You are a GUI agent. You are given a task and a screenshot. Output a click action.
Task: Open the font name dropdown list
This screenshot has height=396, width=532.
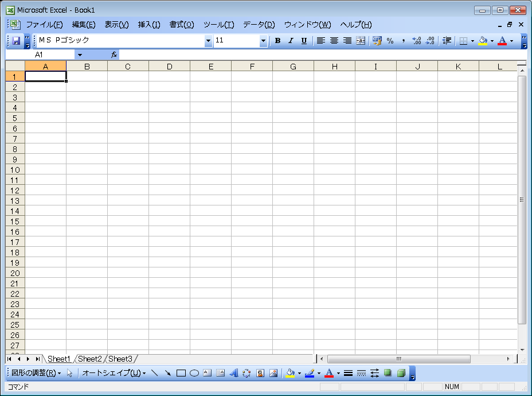pyautogui.click(x=208, y=41)
